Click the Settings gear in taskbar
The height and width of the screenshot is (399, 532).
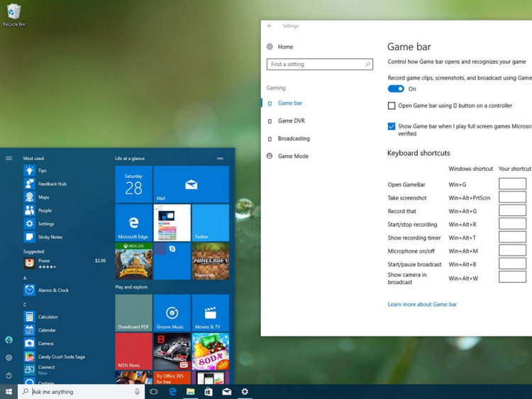(245, 391)
